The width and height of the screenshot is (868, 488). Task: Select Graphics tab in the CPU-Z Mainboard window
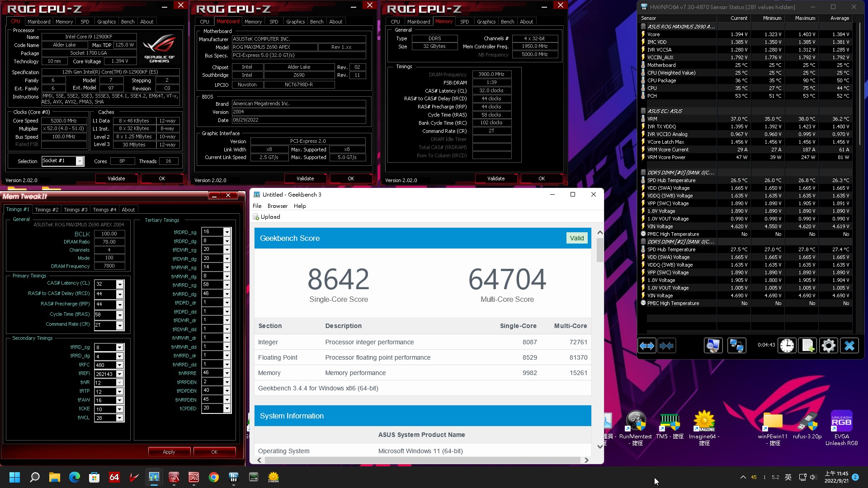coord(295,22)
